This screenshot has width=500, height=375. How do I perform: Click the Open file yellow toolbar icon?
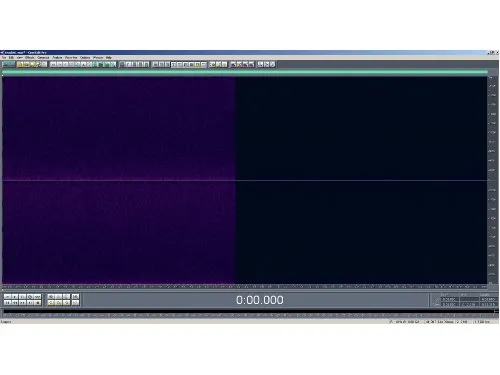pyautogui.click(x=20, y=64)
